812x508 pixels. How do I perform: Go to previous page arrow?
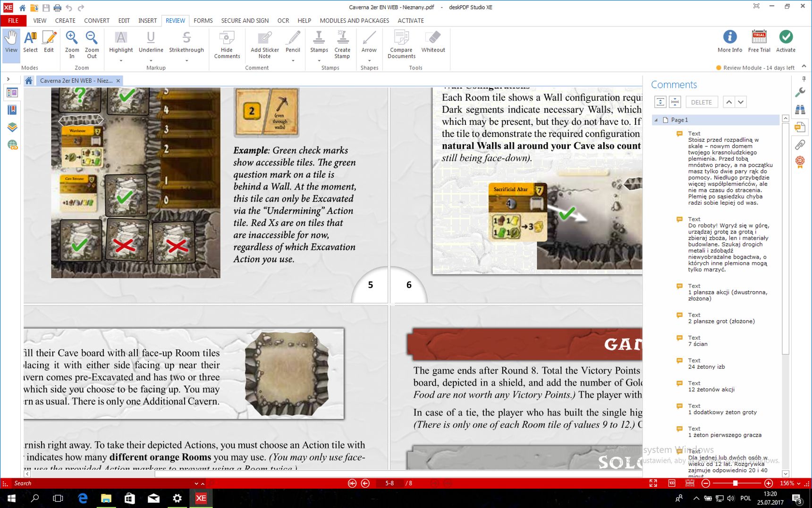pos(365,483)
